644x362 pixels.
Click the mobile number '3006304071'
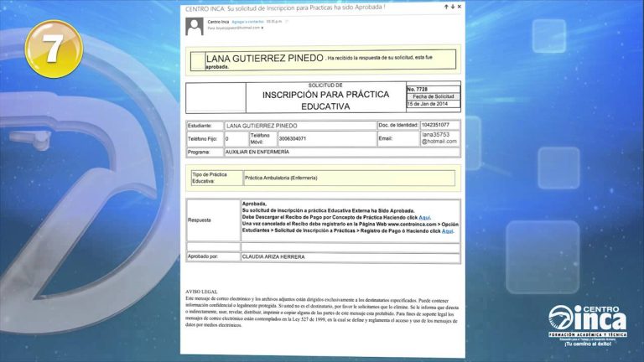pyautogui.click(x=293, y=139)
